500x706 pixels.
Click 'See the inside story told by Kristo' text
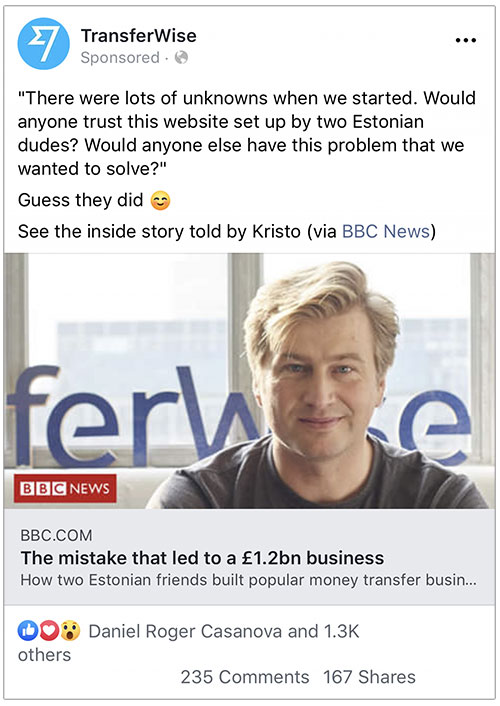pyautogui.click(x=159, y=231)
